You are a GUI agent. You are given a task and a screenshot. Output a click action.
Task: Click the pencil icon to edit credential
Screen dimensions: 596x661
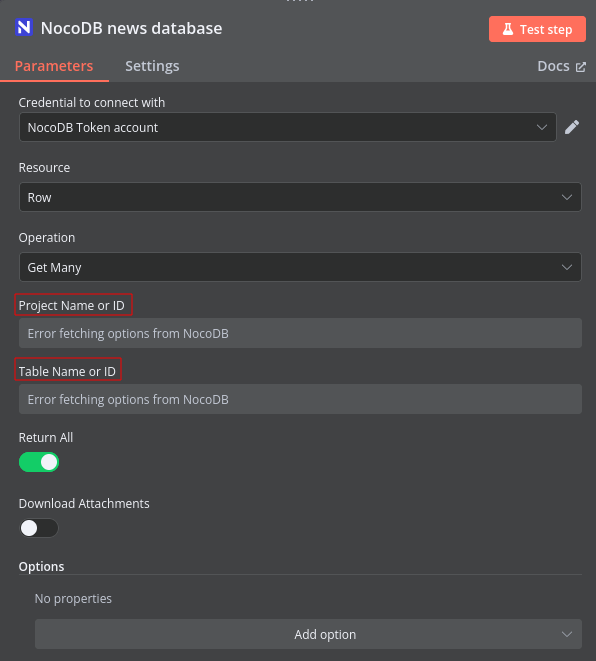[x=572, y=127]
